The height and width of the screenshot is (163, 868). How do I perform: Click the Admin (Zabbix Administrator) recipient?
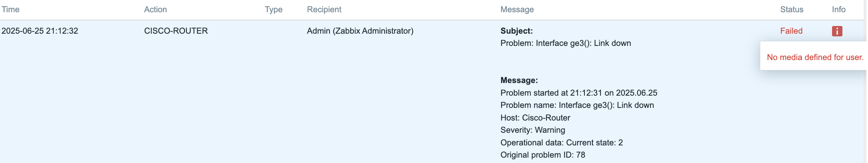[x=360, y=31]
